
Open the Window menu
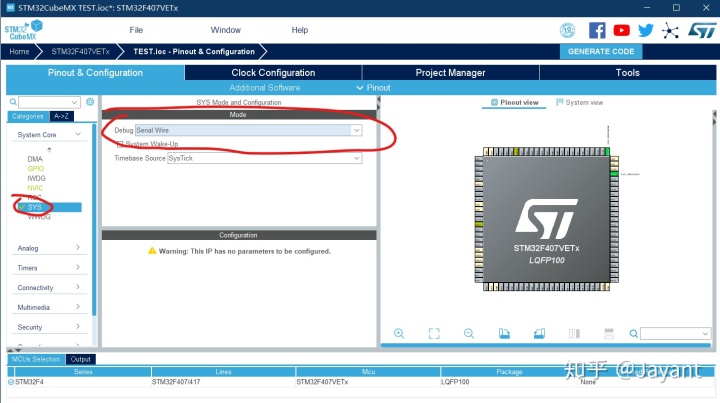225,30
